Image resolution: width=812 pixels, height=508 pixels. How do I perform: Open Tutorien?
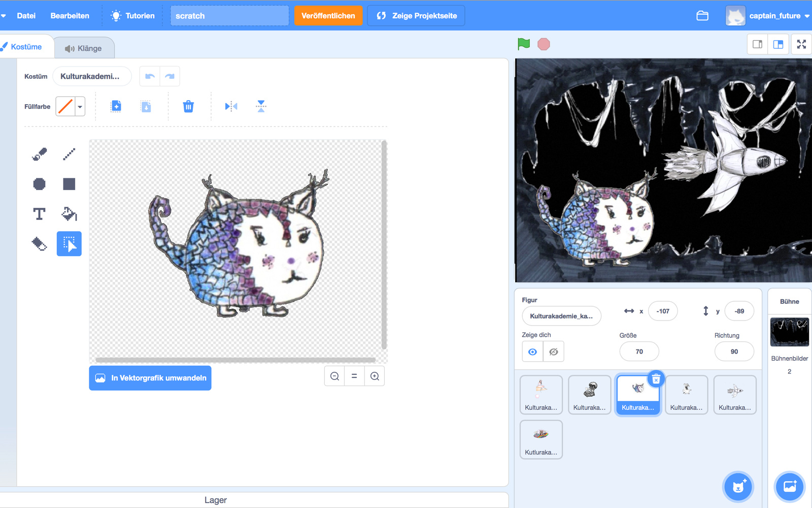[x=133, y=16]
